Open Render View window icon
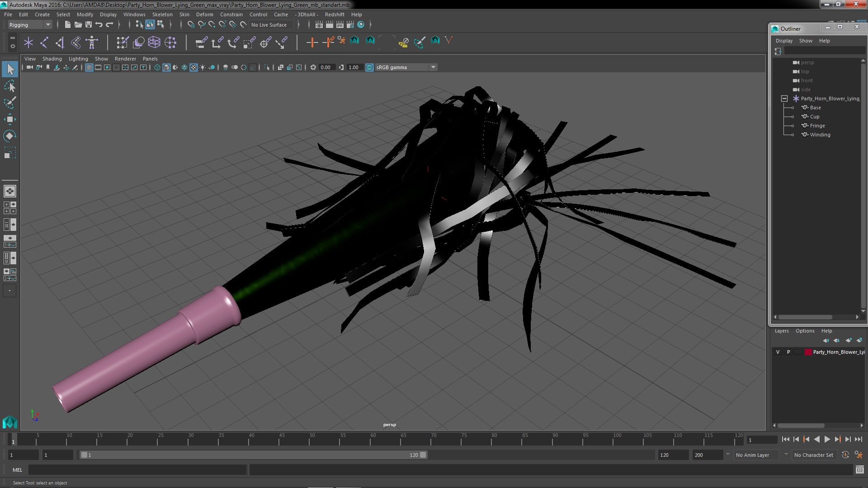This screenshot has width=868, height=488. 319,25
